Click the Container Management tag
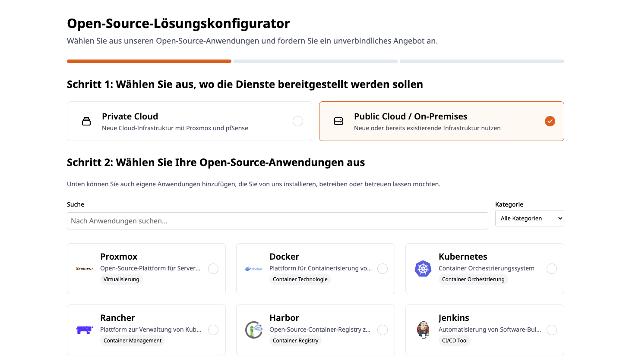 tap(133, 341)
